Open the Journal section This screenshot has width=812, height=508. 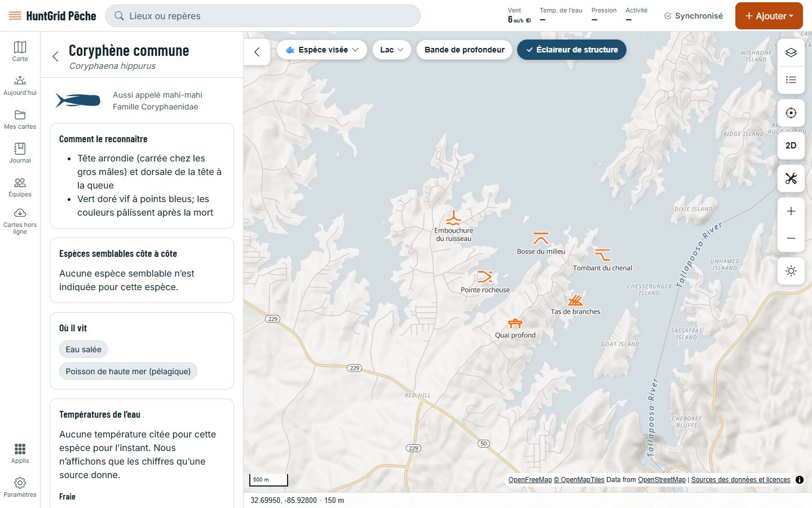click(20, 153)
